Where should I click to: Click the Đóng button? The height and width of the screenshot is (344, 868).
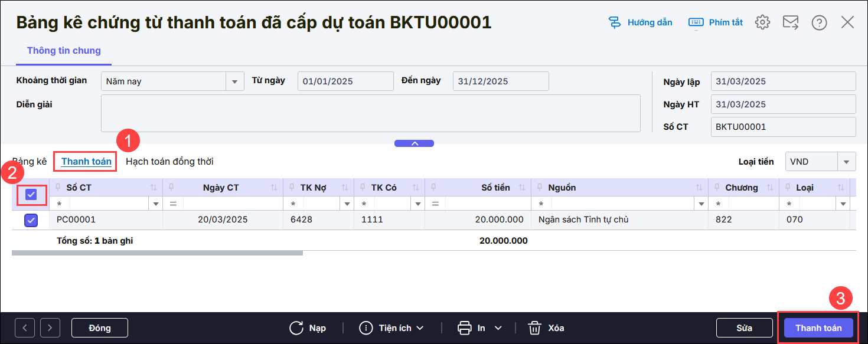(100, 327)
